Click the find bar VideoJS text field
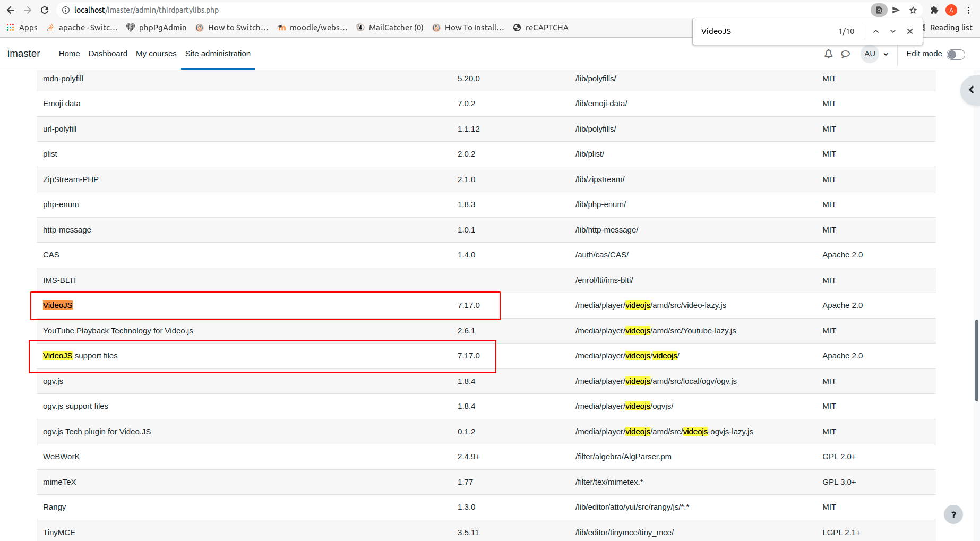Viewport: 980px width, 541px height. [764, 31]
